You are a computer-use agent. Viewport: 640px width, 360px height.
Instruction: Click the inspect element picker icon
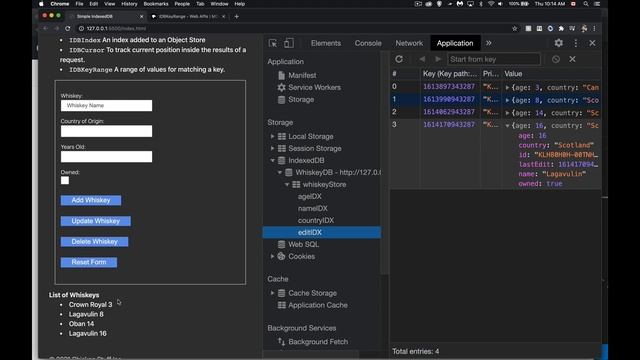(x=273, y=43)
